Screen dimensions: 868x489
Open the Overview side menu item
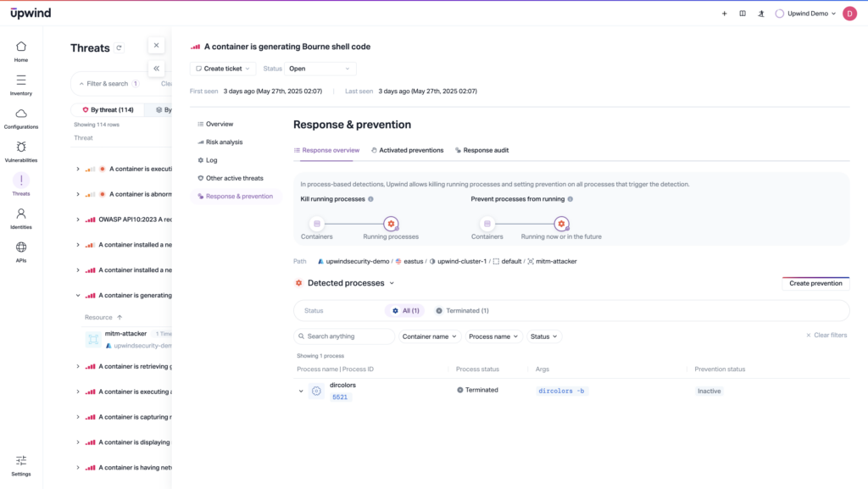point(215,124)
